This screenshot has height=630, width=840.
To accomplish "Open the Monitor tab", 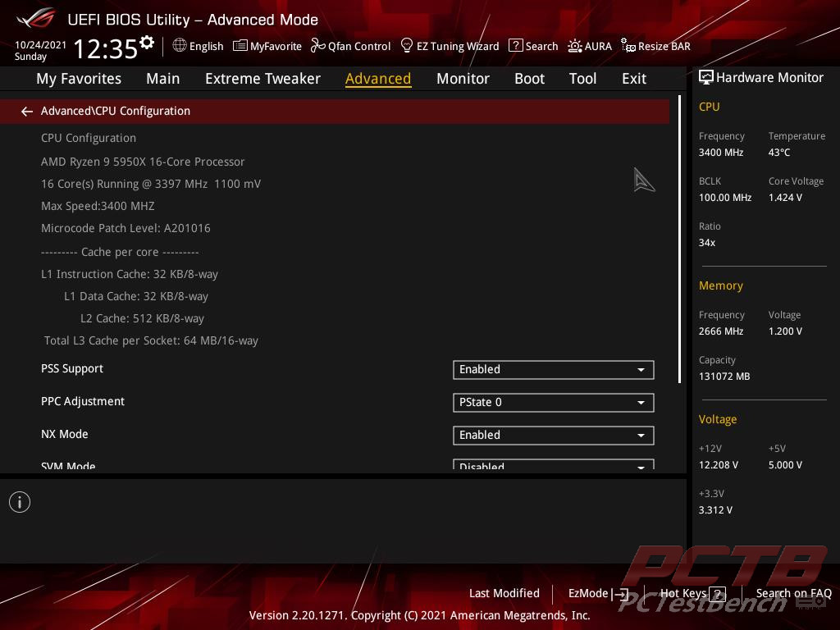I will coord(463,79).
